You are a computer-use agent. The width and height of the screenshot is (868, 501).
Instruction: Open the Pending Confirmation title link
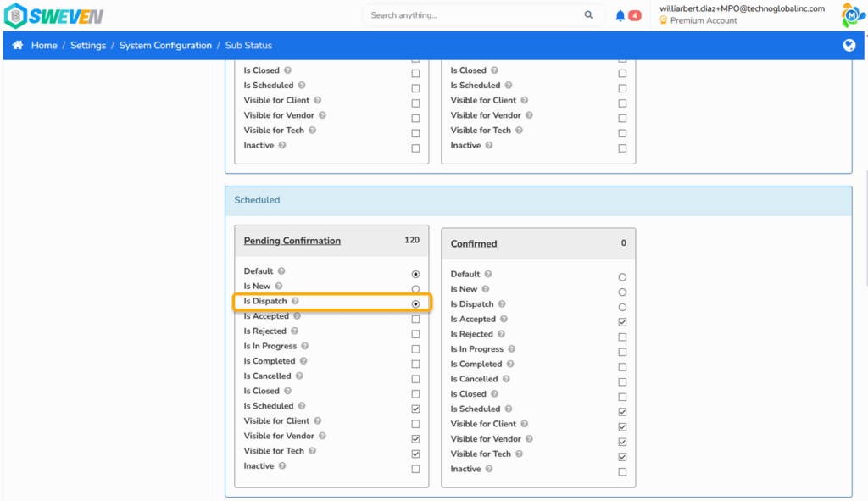292,241
